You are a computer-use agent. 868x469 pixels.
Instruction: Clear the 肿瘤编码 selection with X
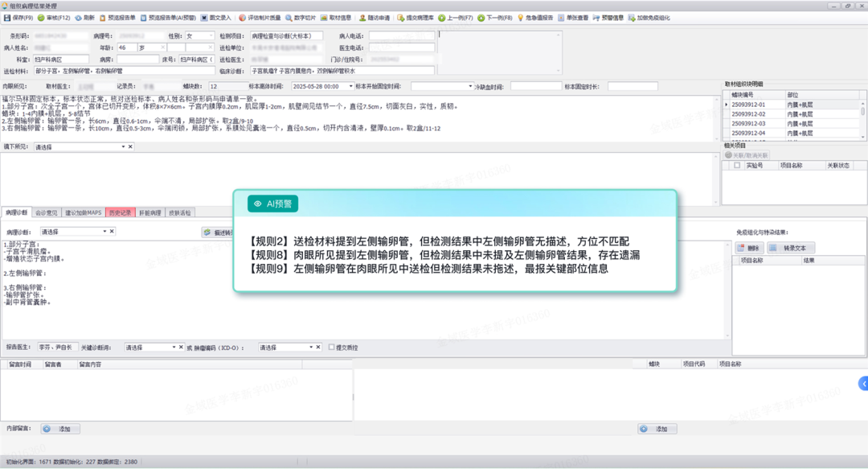coord(318,347)
